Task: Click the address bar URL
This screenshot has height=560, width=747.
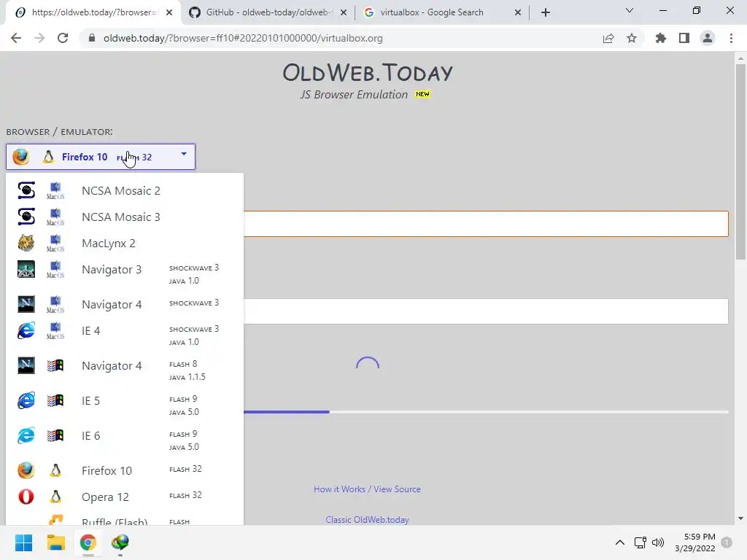Action: pos(243,38)
